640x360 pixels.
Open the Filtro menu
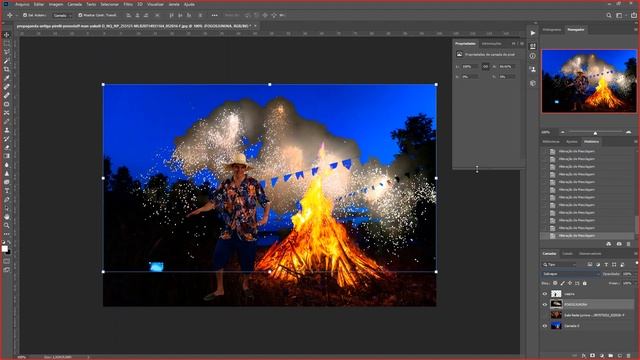tap(128, 4)
